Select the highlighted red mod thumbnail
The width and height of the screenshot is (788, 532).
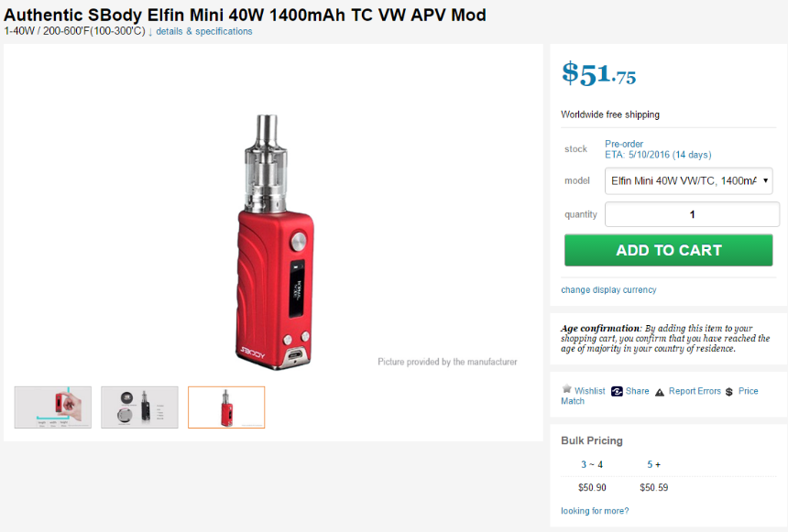pos(226,407)
